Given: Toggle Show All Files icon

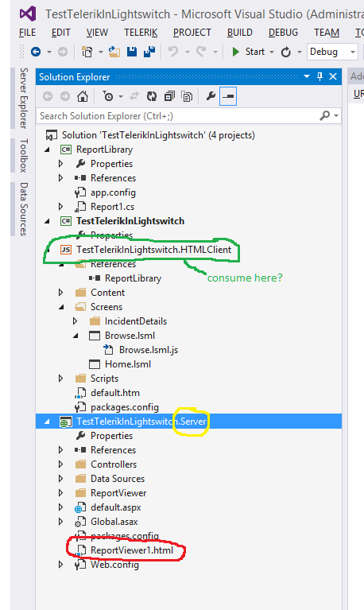Looking at the screenshot, I should pyautogui.click(x=187, y=96).
